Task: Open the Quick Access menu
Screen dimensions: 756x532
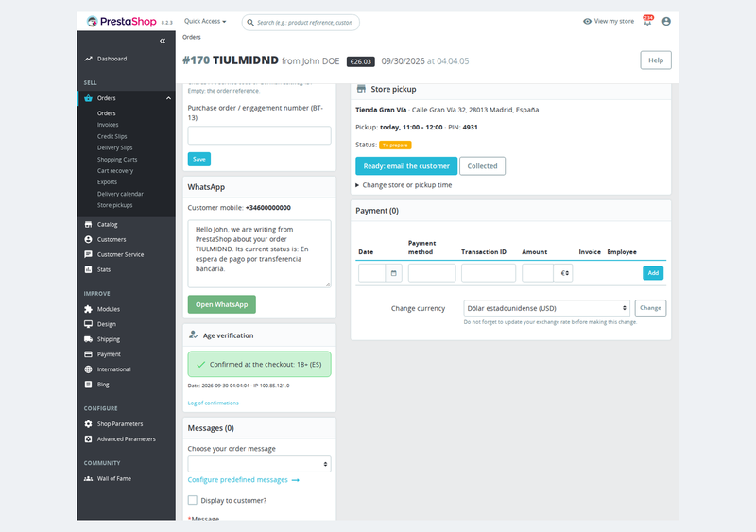Action: 205,21
